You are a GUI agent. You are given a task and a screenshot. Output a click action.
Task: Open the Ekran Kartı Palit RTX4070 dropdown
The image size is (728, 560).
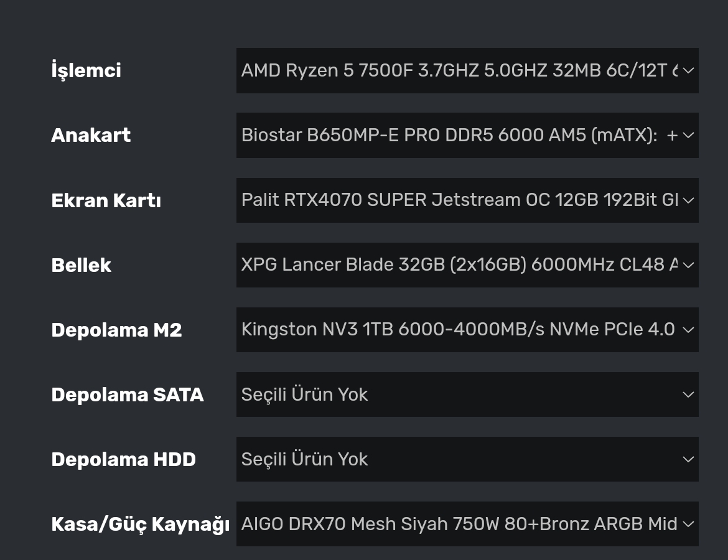(459, 200)
